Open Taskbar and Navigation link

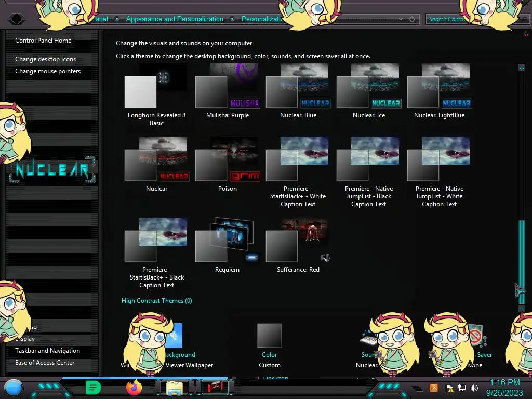(x=47, y=351)
